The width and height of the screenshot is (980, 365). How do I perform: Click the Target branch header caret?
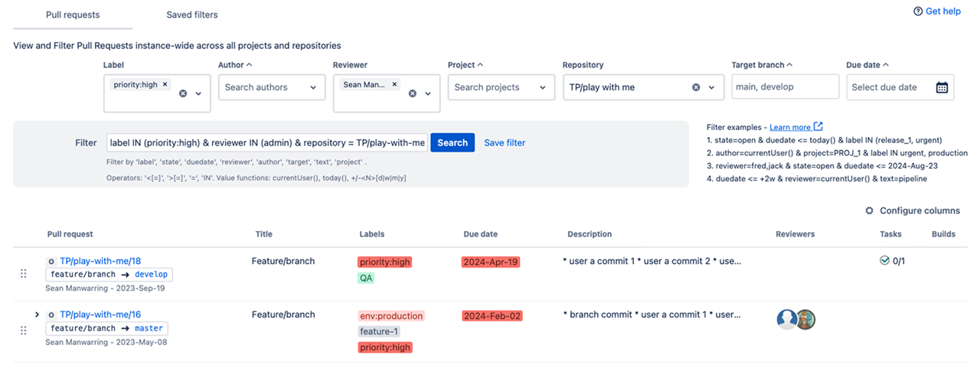(x=789, y=65)
